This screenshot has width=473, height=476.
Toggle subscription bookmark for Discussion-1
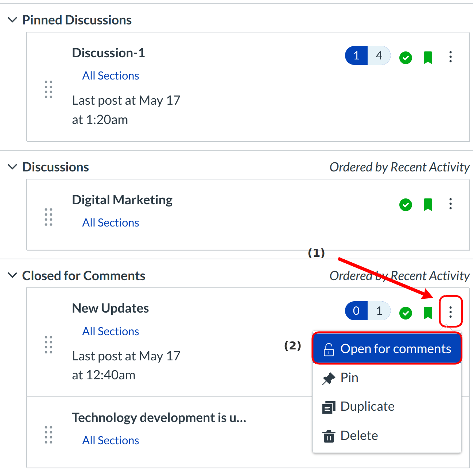(428, 58)
